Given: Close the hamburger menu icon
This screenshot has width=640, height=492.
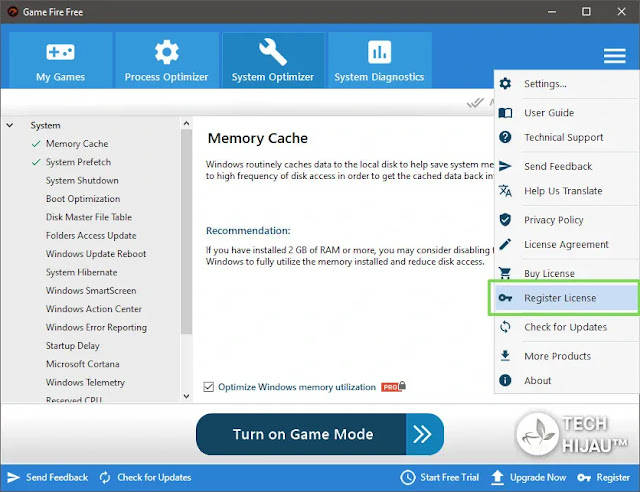Looking at the screenshot, I should tap(615, 56).
